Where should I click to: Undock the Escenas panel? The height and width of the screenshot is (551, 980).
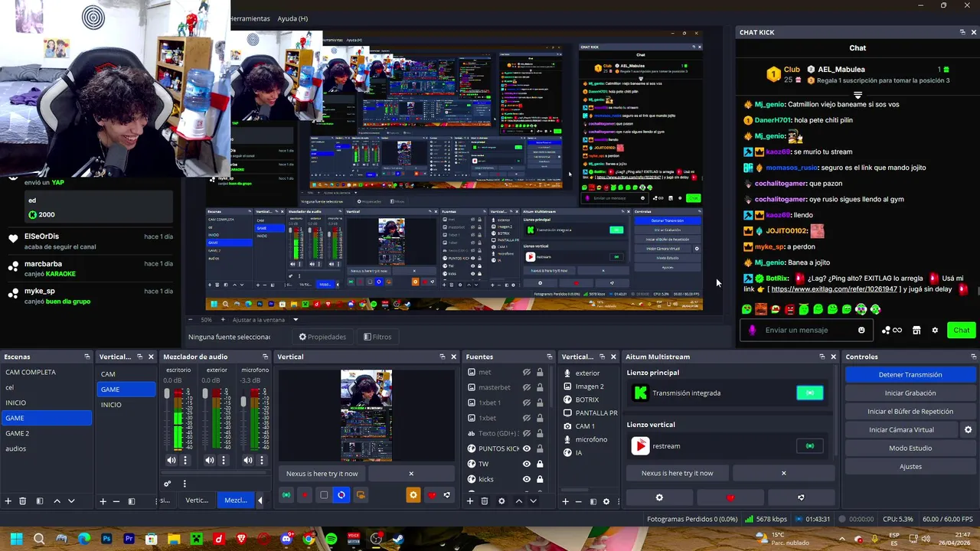pyautogui.click(x=87, y=357)
